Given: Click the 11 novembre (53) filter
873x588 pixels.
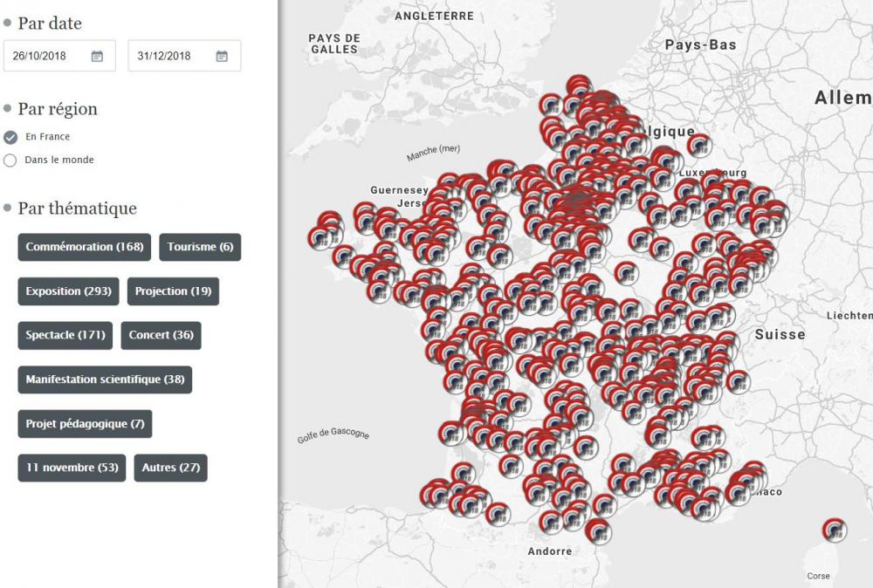Looking at the screenshot, I should (x=72, y=468).
